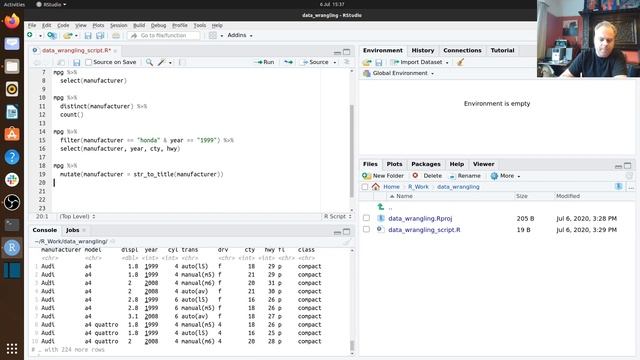Click the New File icon in main toolbar
This screenshot has height=360, width=640.
click(x=30, y=36)
